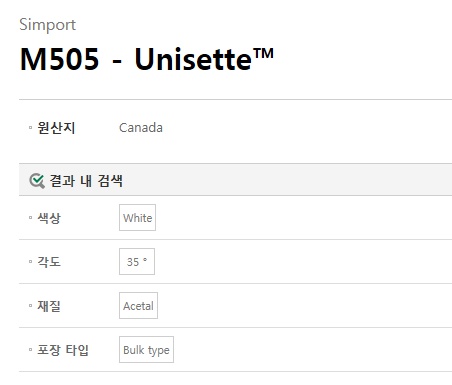Click the bullet icon beside 색상
Image resolution: width=452 pixels, height=385 pixels.
point(30,218)
